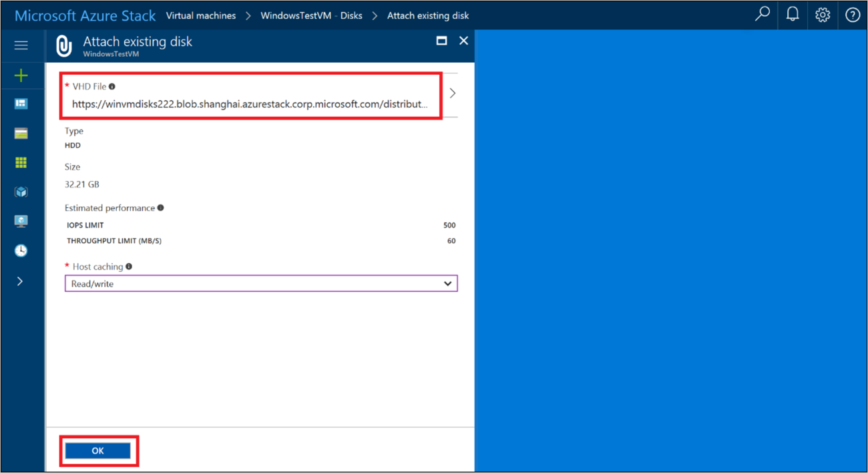Click the VHD File info tooltip icon
This screenshot has height=473, width=868.
coord(111,86)
